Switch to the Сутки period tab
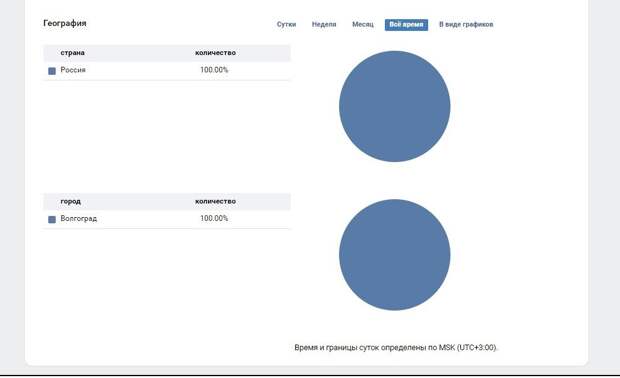 [x=286, y=25]
